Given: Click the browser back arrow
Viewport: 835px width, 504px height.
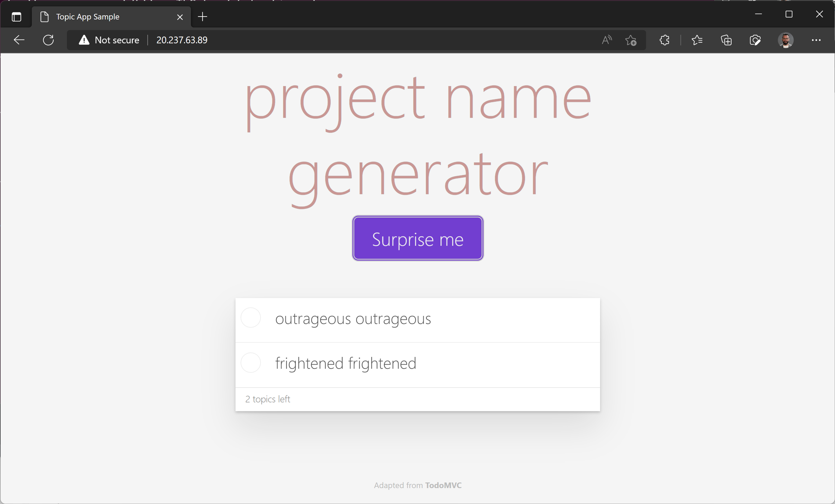Looking at the screenshot, I should [x=19, y=40].
